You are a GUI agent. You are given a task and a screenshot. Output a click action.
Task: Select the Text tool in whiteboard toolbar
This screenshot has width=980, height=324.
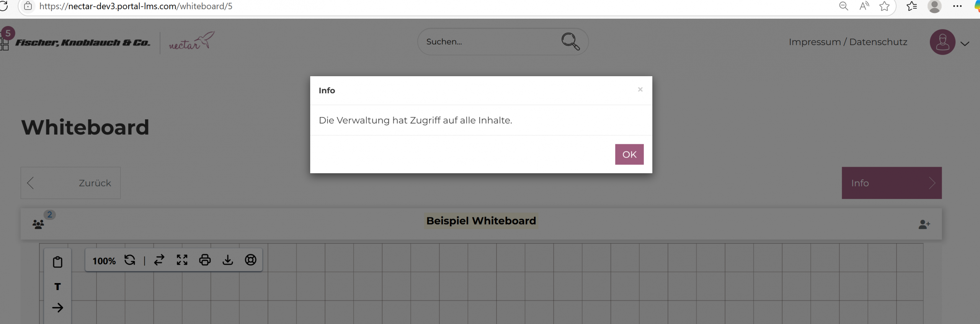pos(57,287)
